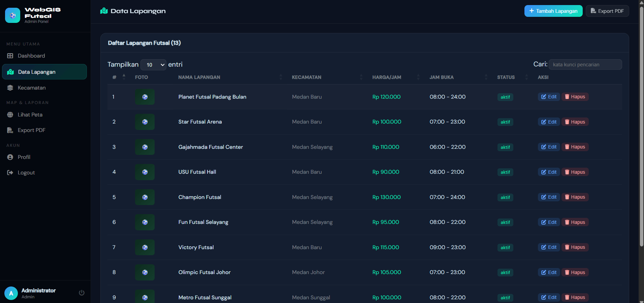Click price Rp 90.000
The height and width of the screenshot is (303, 644).
(x=386, y=172)
